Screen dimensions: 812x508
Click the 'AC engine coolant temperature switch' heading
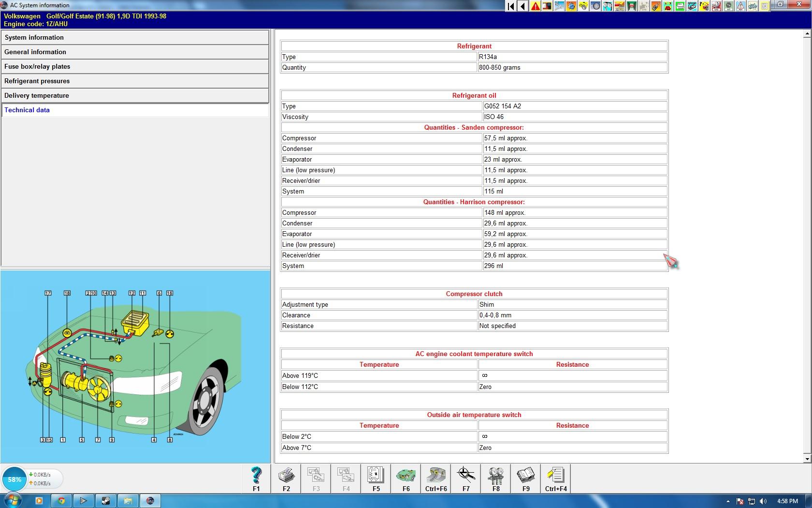pos(474,354)
